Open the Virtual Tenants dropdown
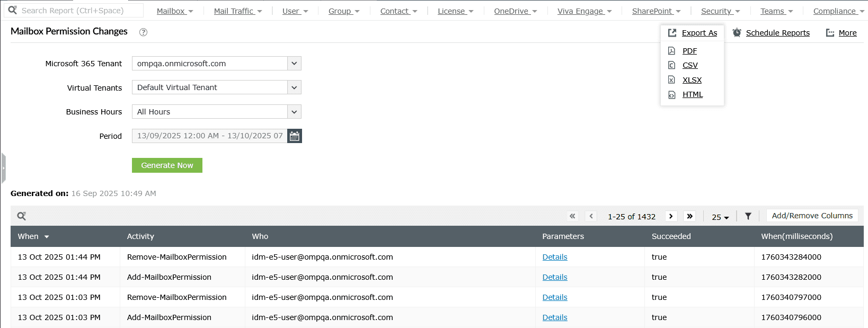Image resolution: width=868 pixels, height=328 pixels. click(x=294, y=87)
